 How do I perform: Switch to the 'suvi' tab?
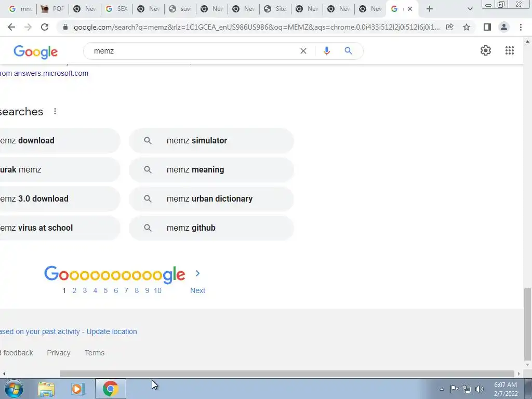coord(180,9)
